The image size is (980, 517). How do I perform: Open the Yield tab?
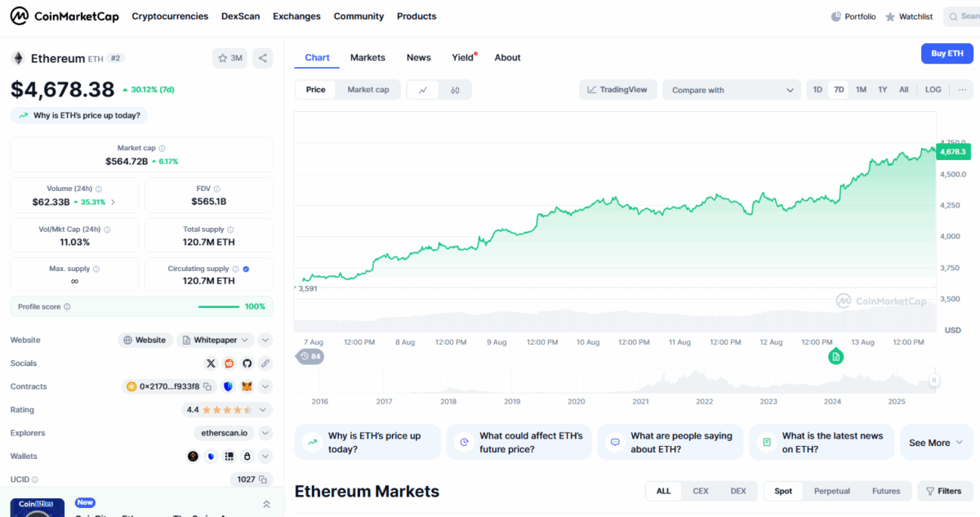tap(463, 57)
